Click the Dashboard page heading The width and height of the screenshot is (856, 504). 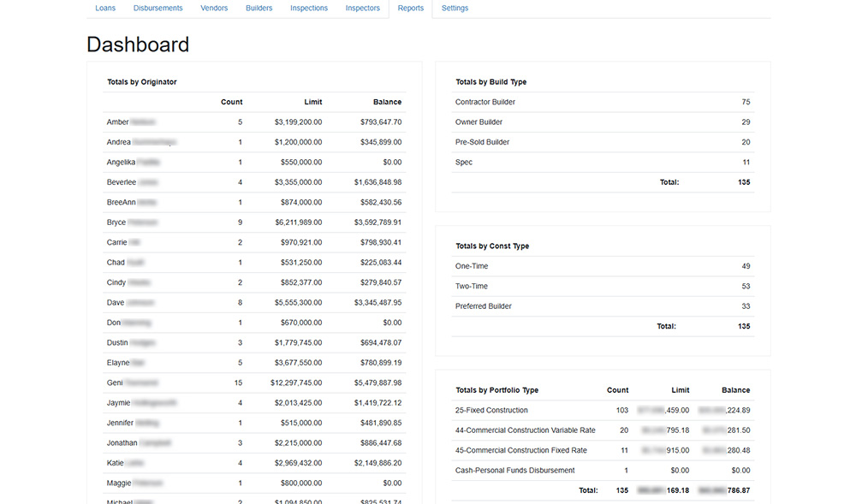coord(138,44)
